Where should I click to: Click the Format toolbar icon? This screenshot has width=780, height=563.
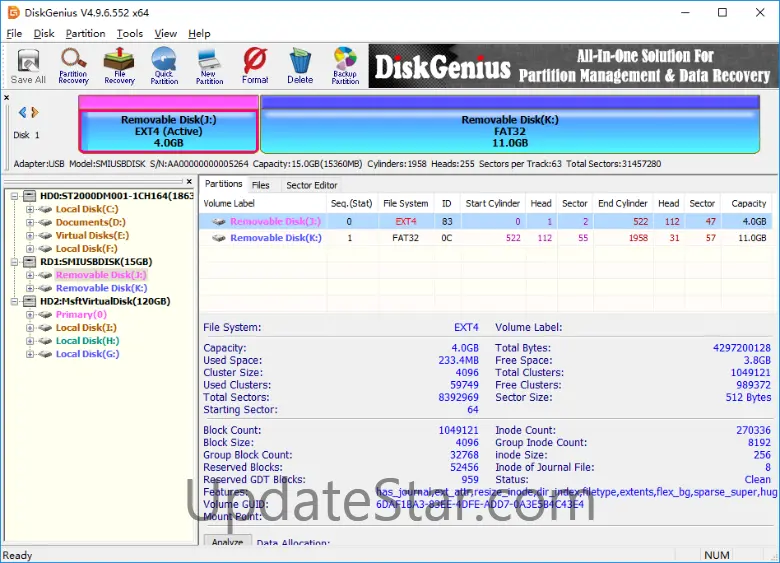(255, 66)
